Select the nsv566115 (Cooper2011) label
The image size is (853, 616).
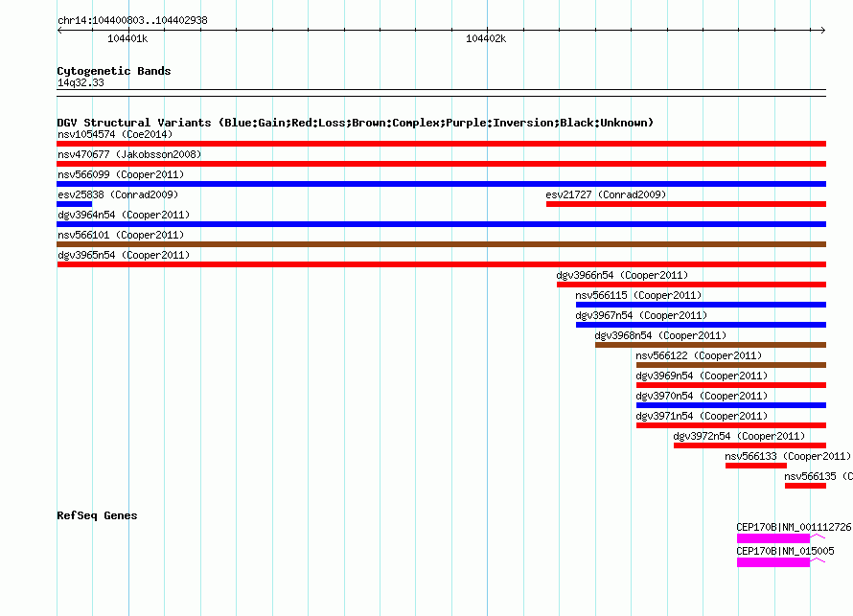[638, 295]
